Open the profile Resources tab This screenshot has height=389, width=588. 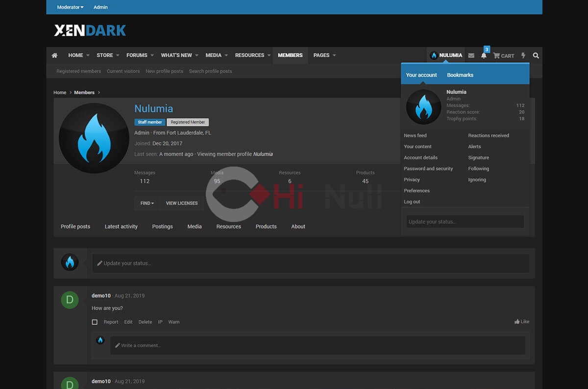[229, 227]
